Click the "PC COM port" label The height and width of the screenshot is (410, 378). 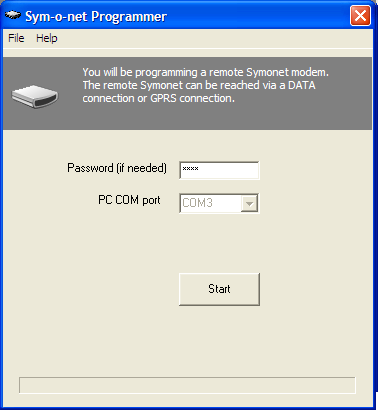point(129,200)
